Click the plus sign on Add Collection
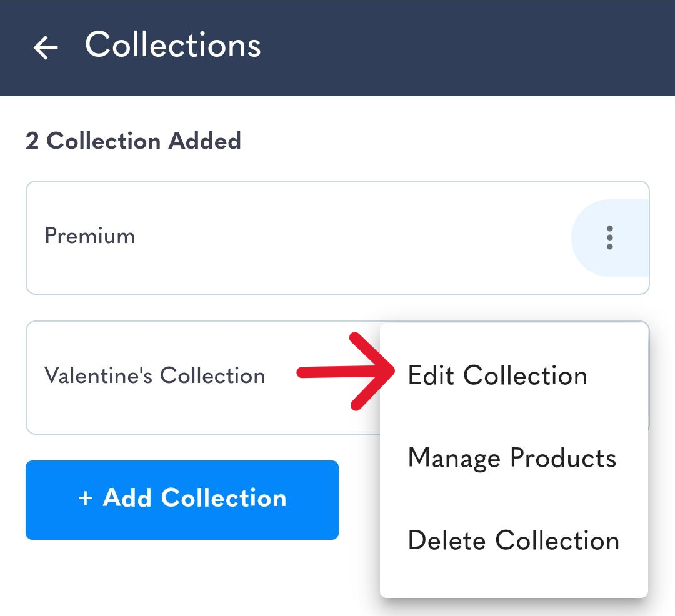675x616 pixels. click(85, 498)
